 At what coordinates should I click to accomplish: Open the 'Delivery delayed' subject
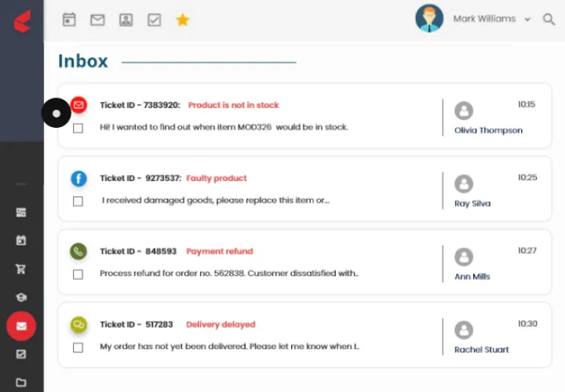[221, 325]
